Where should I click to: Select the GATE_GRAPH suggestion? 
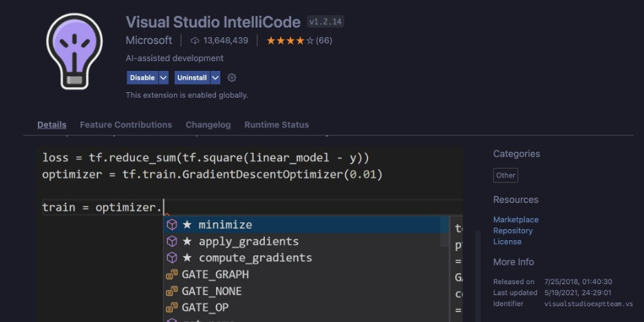[x=306, y=275]
